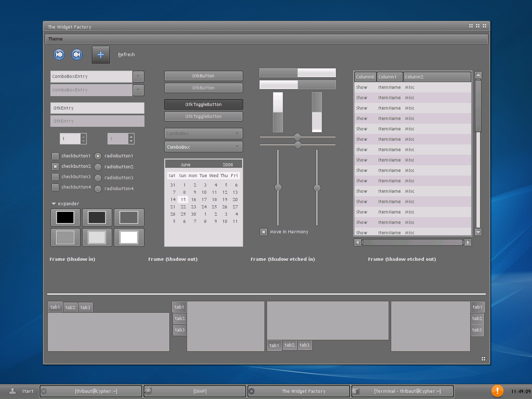
Task: Open the enabled ComboBox dropdown
Action: coord(203,147)
